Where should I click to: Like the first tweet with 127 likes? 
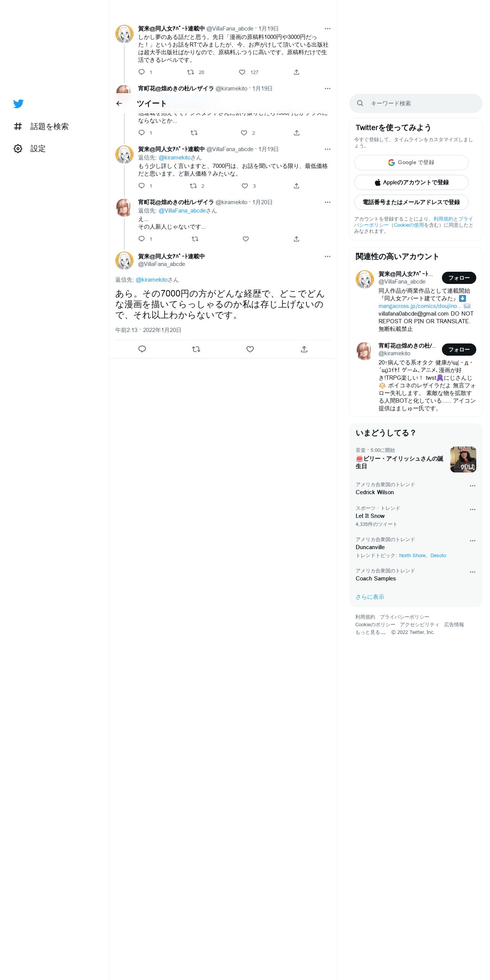coord(242,72)
